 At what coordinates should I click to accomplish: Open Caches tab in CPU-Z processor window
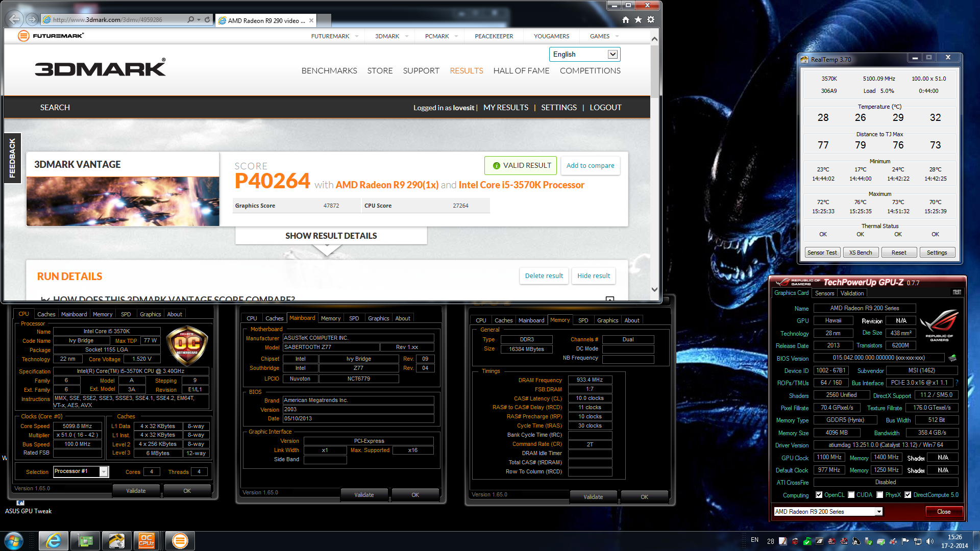pyautogui.click(x=46, y=314)
